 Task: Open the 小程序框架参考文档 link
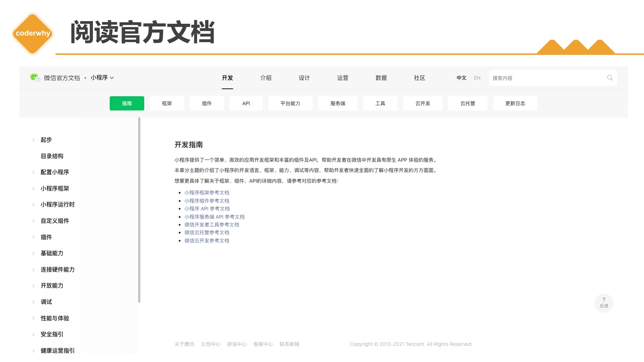(x=207, y=193)
